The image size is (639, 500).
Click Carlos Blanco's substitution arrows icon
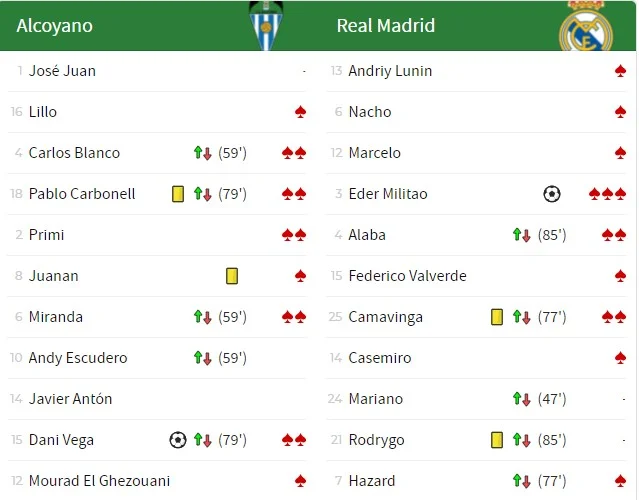pyautogui.click(x=203, y=153)
